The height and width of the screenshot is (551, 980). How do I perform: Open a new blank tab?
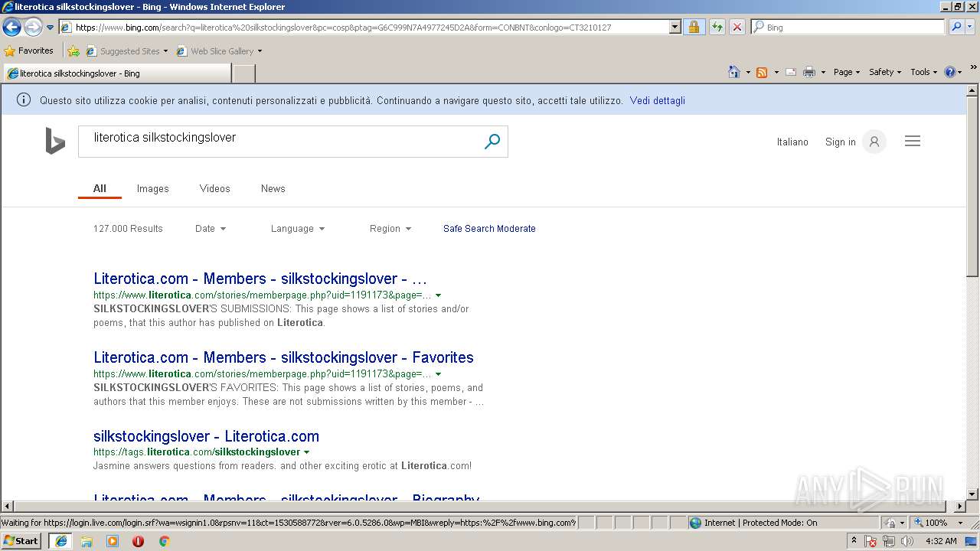[x=243, y=73]
